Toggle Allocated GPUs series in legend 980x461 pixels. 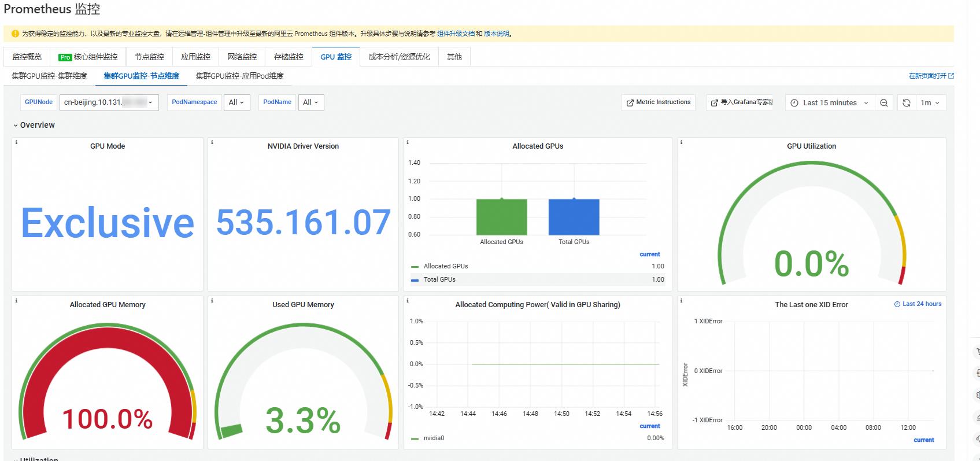click(x=445, y=267)
